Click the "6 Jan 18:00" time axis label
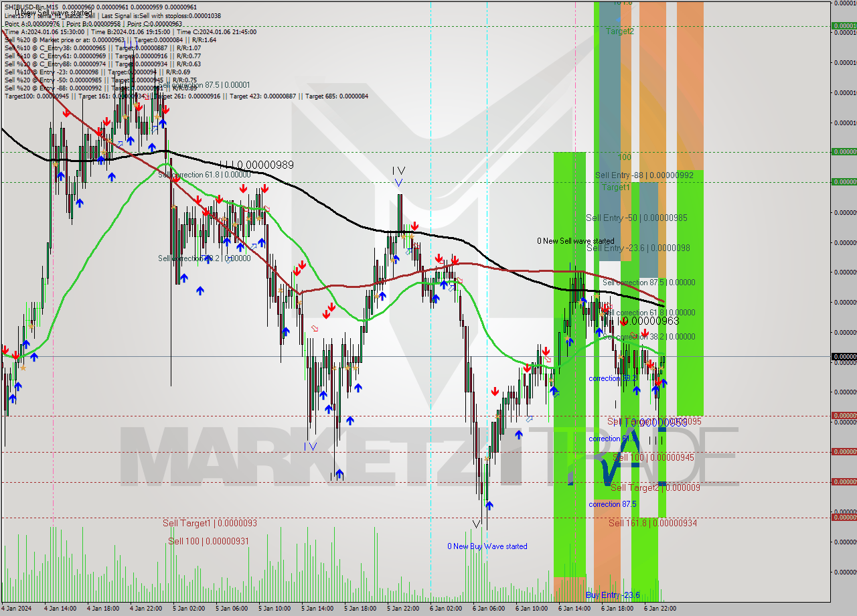This screenshot has width=857, height=616. pos(616,609)
